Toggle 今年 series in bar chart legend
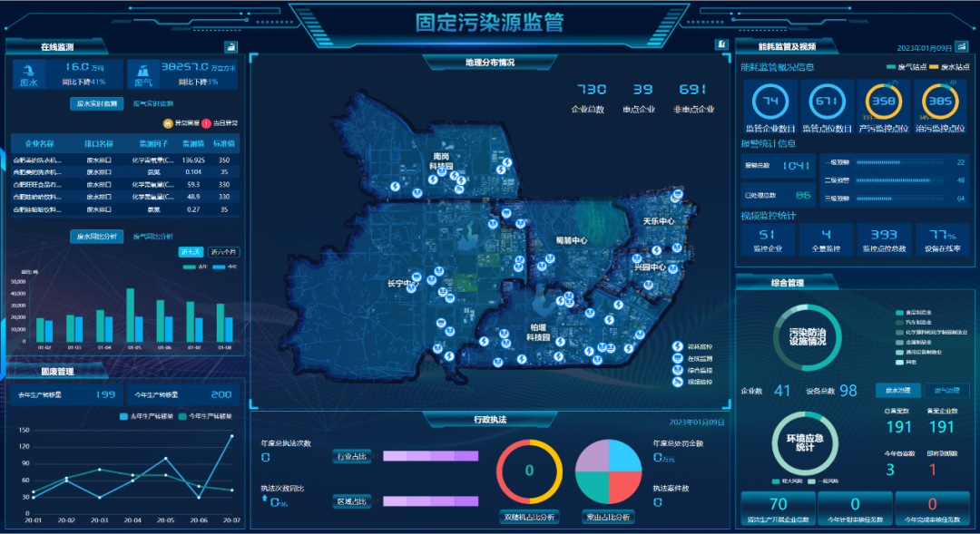The height and width of the screenshot is (534, 980). click(225, 267)
